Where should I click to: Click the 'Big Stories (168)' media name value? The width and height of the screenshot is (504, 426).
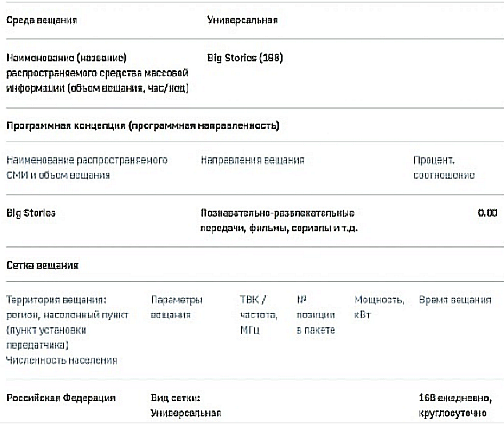(245, 58)
